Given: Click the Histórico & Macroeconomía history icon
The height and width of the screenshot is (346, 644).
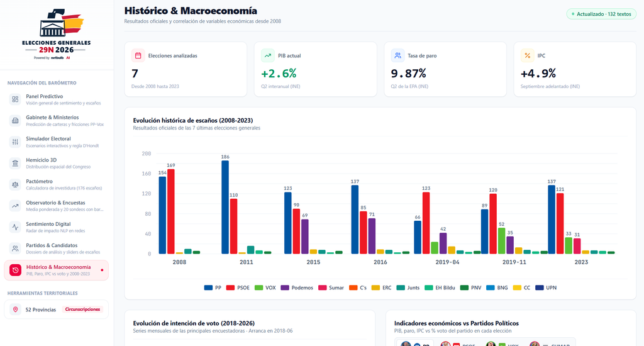Looking at the screenshot, I should coord(15,270).
